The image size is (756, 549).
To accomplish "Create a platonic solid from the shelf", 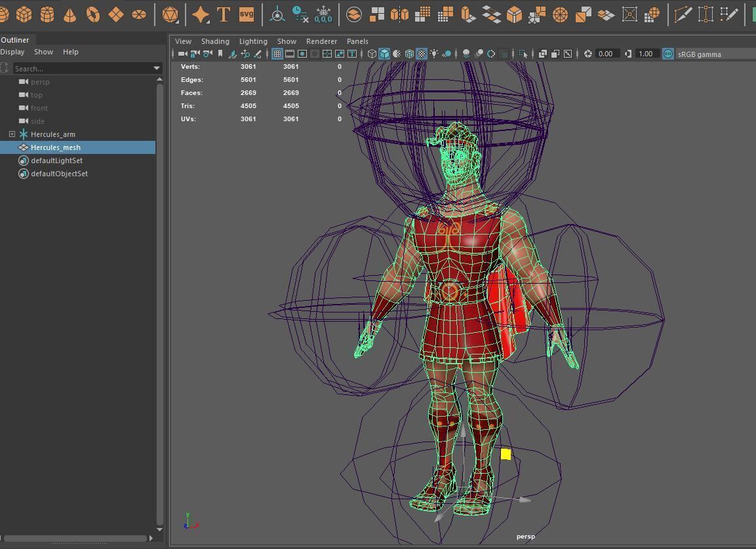I will pyautogui.click(x=170, y=15).
